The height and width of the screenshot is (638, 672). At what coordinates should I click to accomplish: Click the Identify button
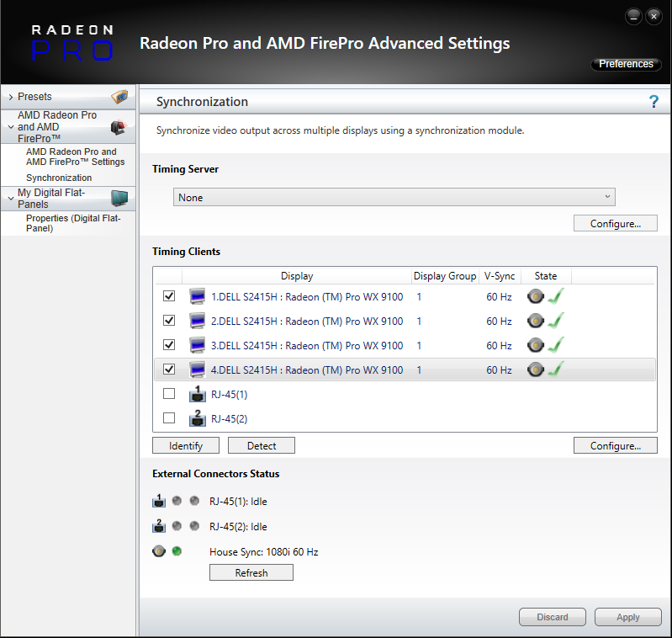point(186,445)
